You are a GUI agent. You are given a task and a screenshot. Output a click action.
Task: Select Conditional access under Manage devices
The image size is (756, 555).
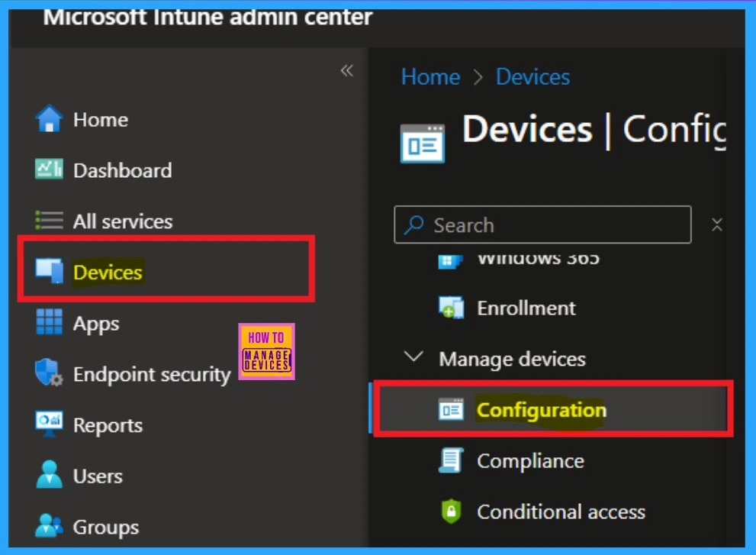pyautogui.click(x=561, y=512)
